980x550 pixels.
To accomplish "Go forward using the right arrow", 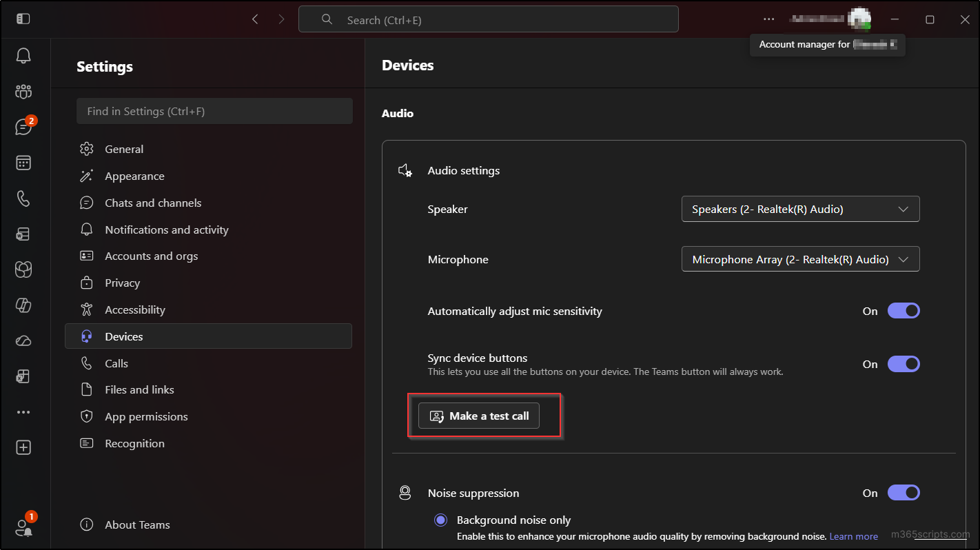I will click(281, 19).
